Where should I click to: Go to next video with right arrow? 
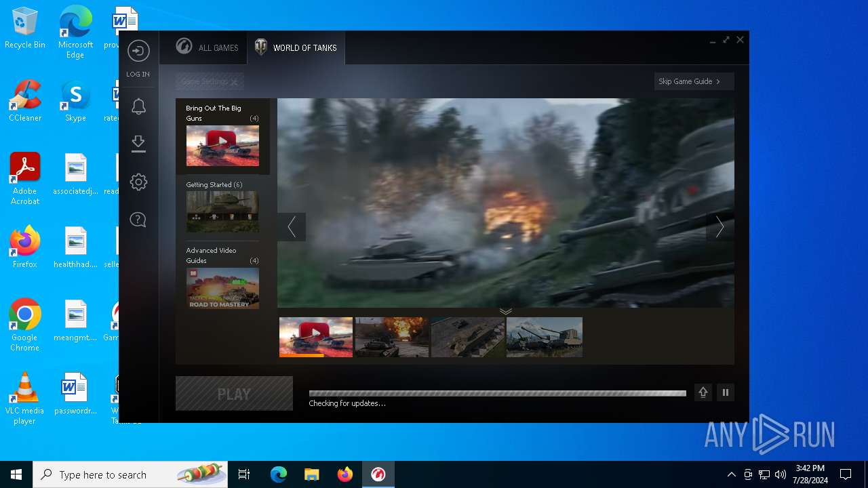[720, 227]
